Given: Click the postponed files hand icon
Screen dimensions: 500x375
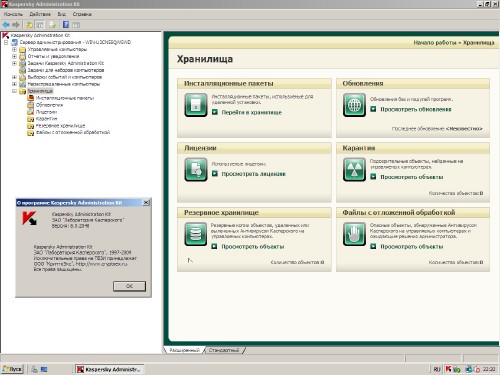Looking at the screenshot, I should point(354,234).
